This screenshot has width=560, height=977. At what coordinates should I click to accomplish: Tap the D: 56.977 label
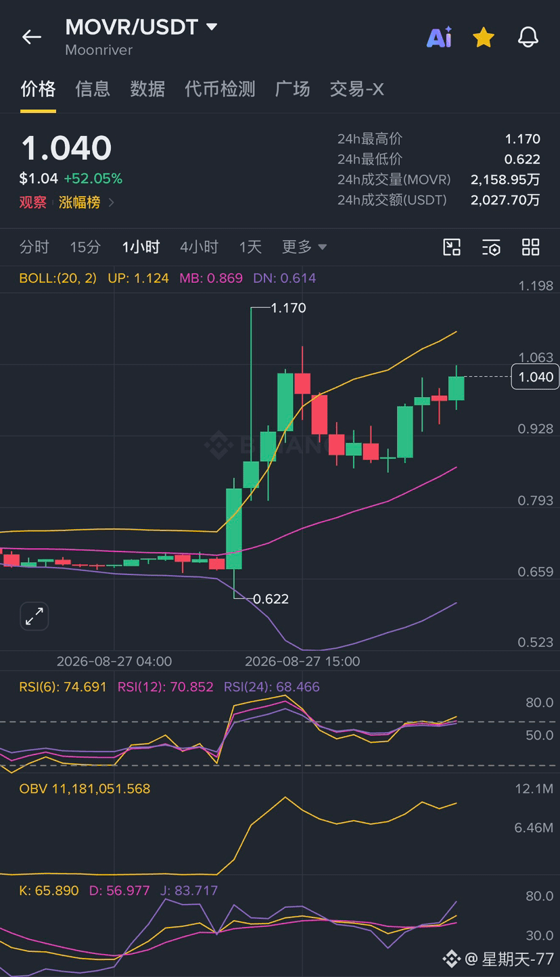(120, 890)
